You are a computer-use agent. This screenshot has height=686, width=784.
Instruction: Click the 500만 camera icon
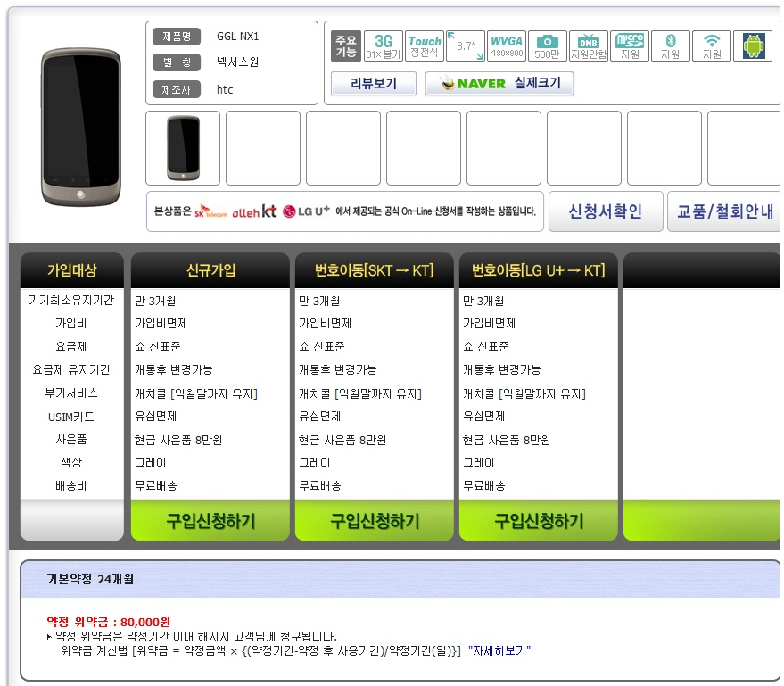point(547,46)
